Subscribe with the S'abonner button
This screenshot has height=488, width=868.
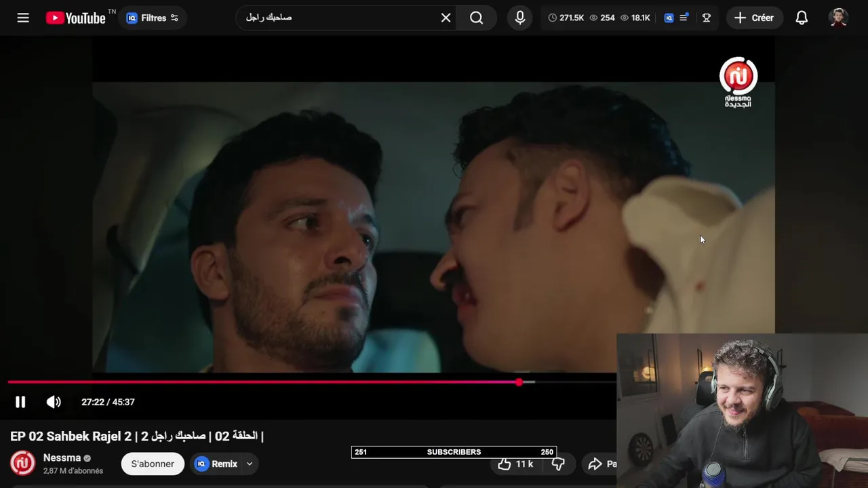pos(153,464)
